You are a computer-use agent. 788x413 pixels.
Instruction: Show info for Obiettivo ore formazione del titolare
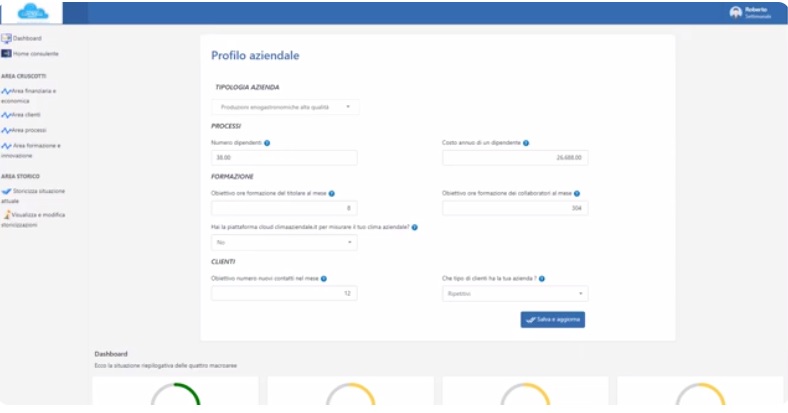coord(331,193)
